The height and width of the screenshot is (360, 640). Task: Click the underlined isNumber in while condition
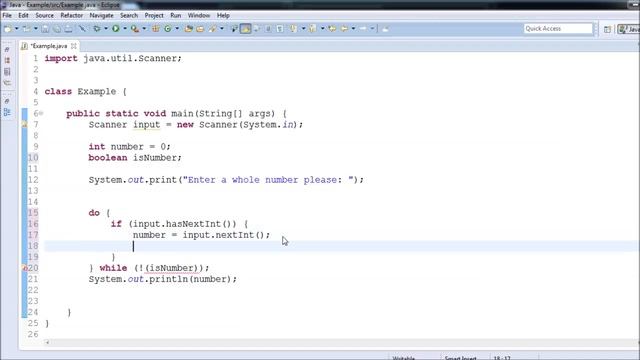coord(171,268)
